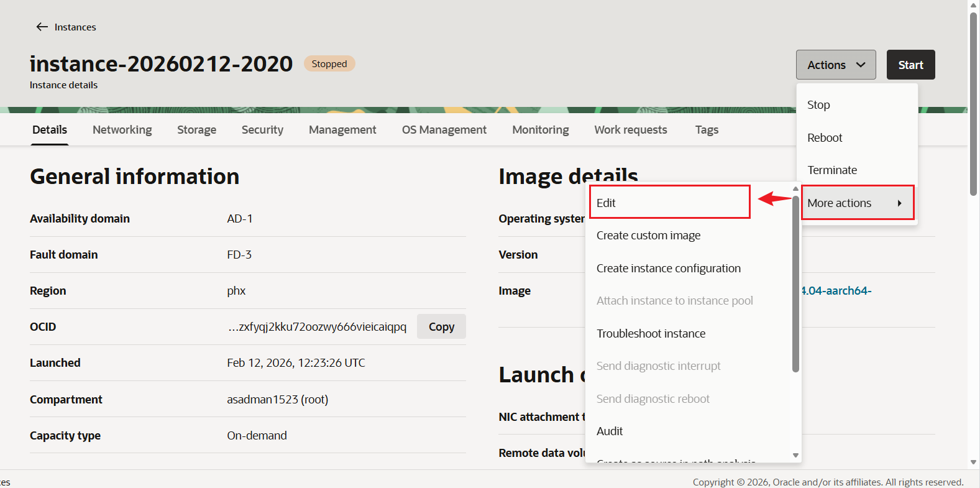Choose Troubleshoot instance option

pyautogui.click(x=689, y=334)
